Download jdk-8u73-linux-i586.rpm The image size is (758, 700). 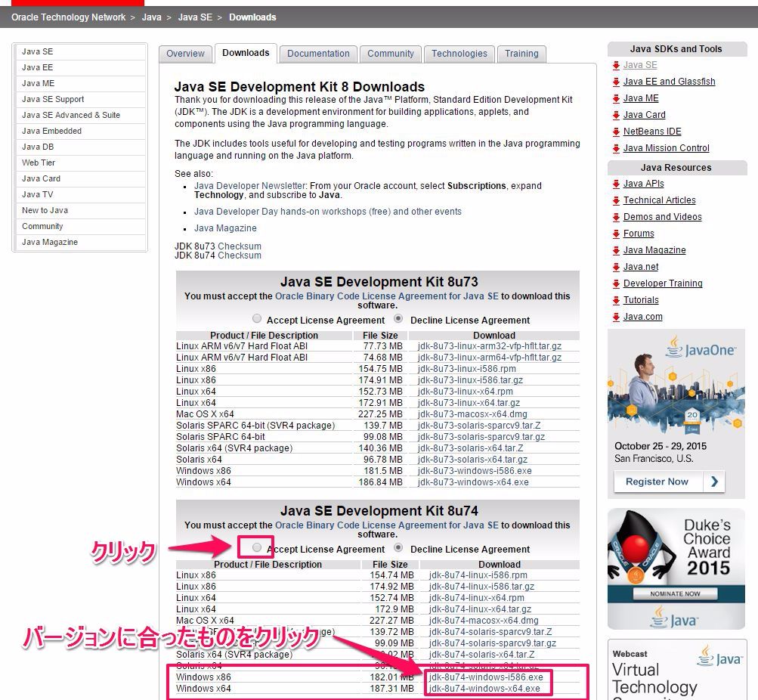coord(466,370)
